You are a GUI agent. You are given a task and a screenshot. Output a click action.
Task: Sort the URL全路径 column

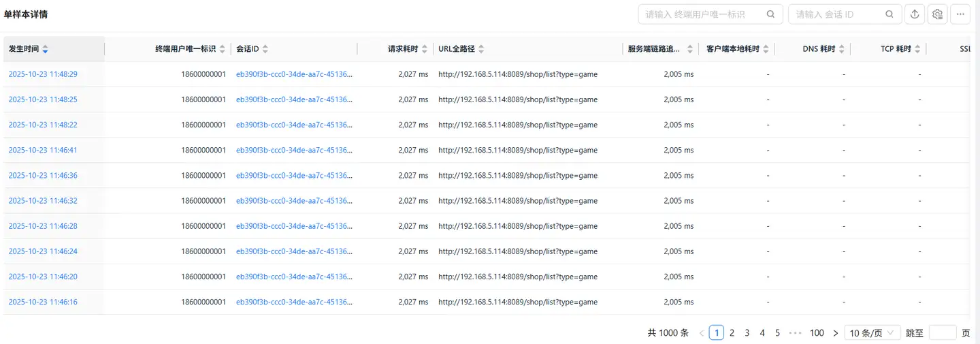click(481, 49)
